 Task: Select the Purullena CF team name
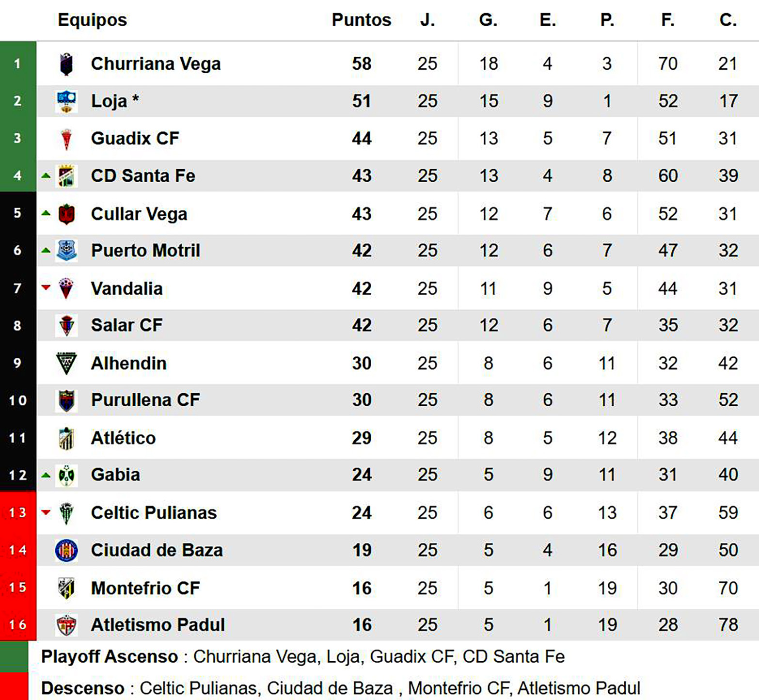coord(145,400)
